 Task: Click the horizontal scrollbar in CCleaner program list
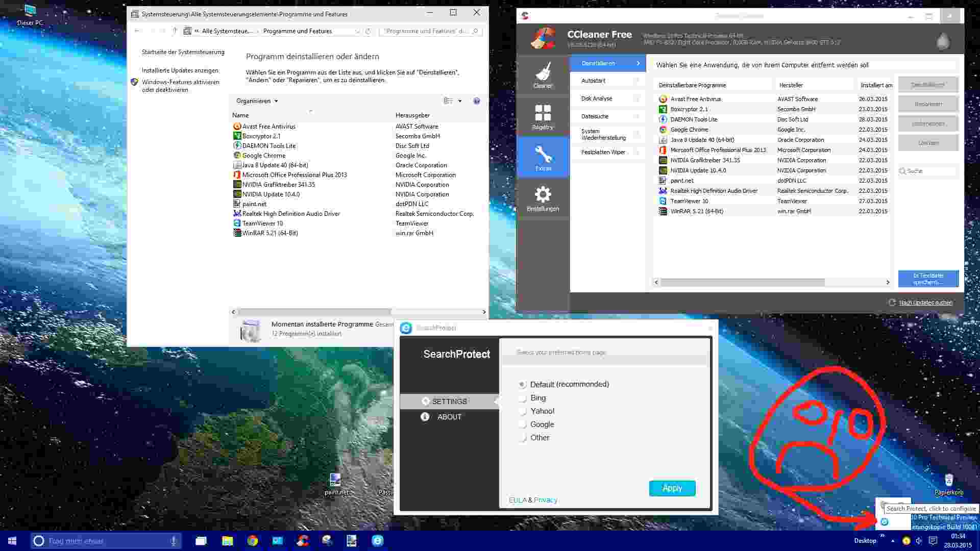coord(743,282)
